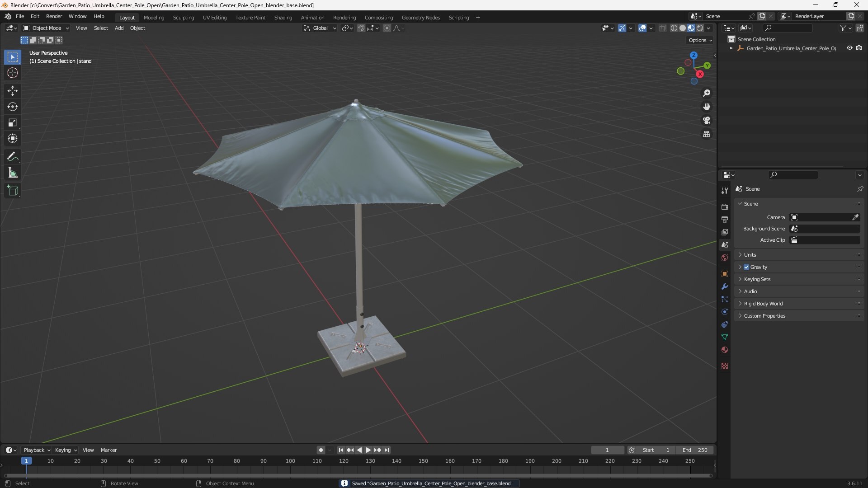Activate the Scale tool
This screenshot has height=488, width=868.
13,122
